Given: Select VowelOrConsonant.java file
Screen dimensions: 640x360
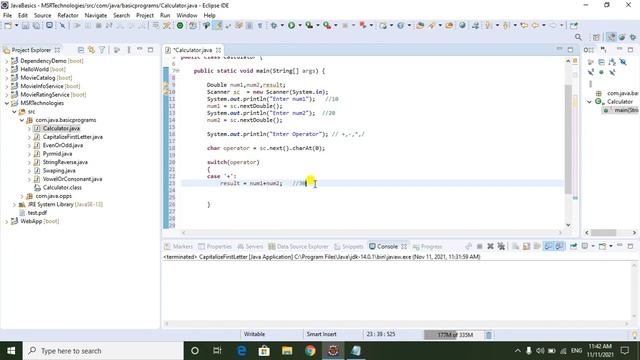Looking at the screenshot, I should (72, 179).
